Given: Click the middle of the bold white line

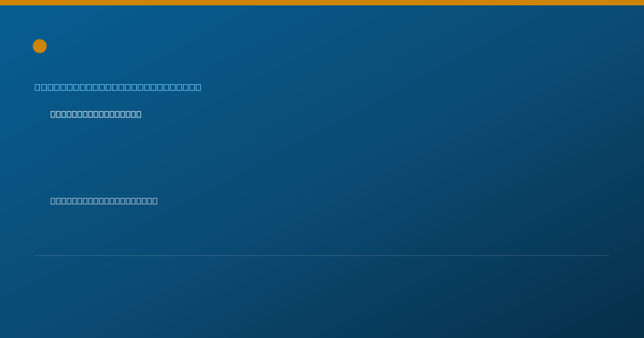Looking at the screenshot, I should pyautogui.click(x=96, y=114).
